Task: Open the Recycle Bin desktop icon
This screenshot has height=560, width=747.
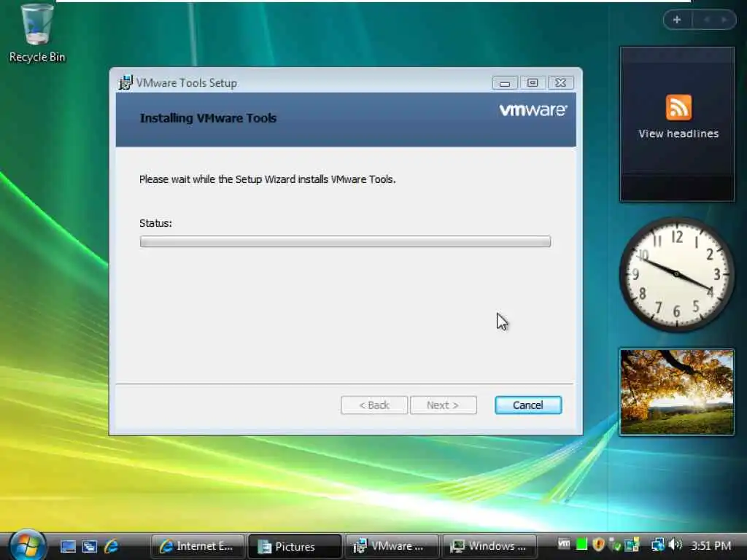Action: point(37,34)
